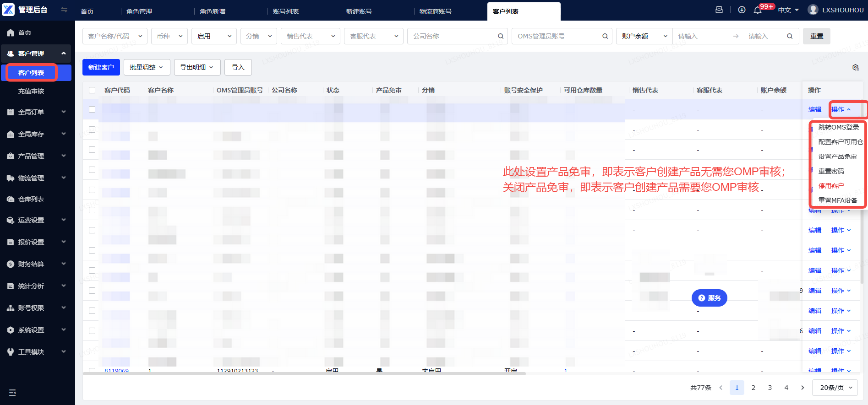Viewport: 868px width, 405px height.
Task: Open the 启用 status dropdown
Action: click(x=214, y=36)
